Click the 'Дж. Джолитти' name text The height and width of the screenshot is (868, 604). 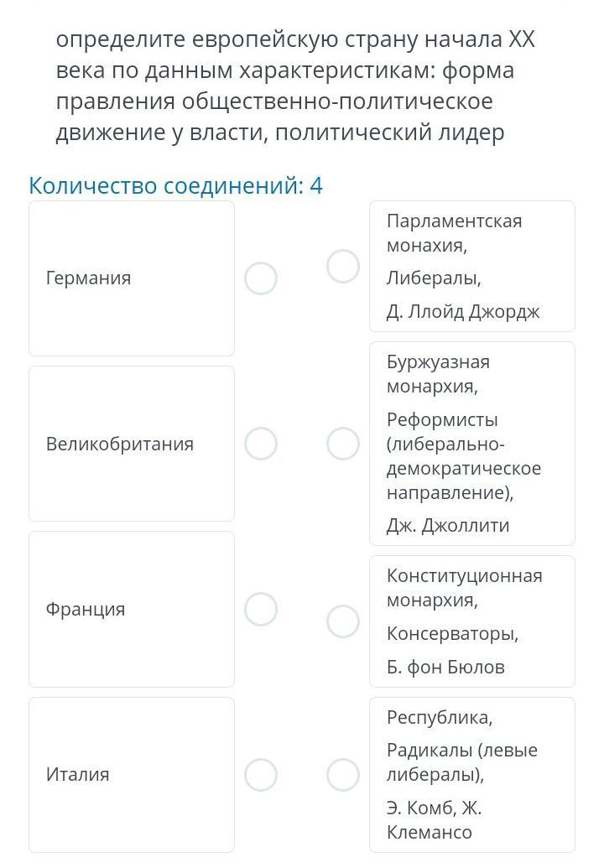(448, 526)
